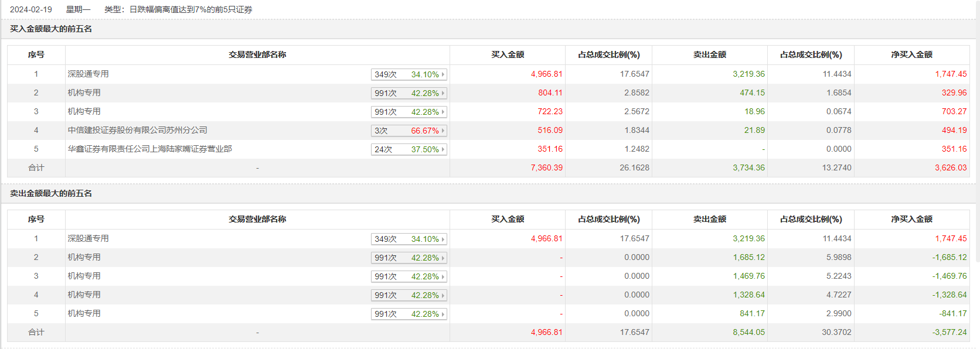Click 深股通专用 in the buy table
This screenshot has width=980, height=349.
tap(88, 74)
